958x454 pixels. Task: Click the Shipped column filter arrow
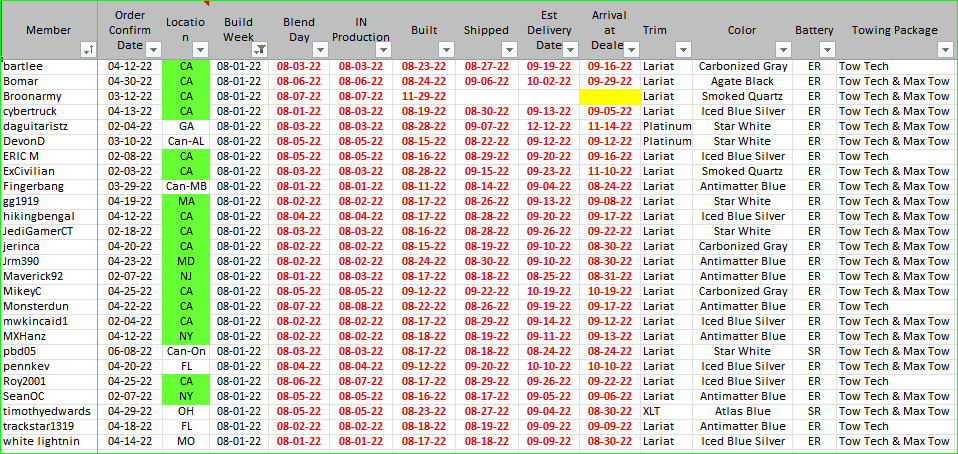[509, 49]
